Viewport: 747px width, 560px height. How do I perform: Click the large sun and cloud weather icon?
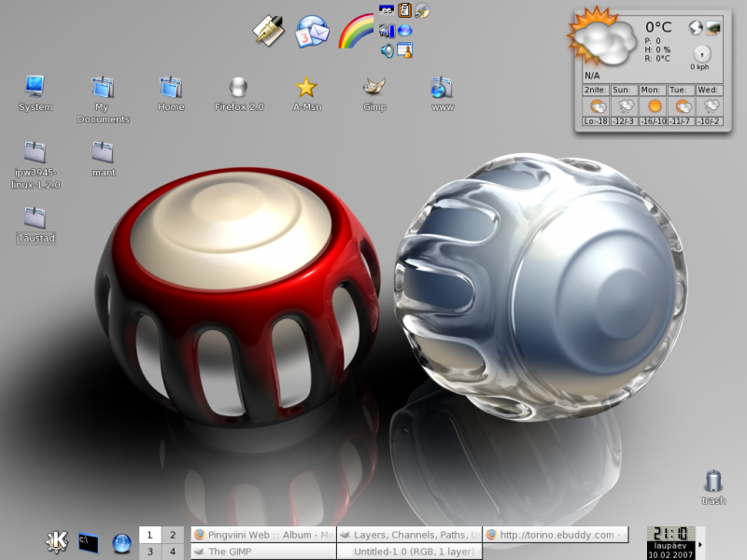[602, 37]
